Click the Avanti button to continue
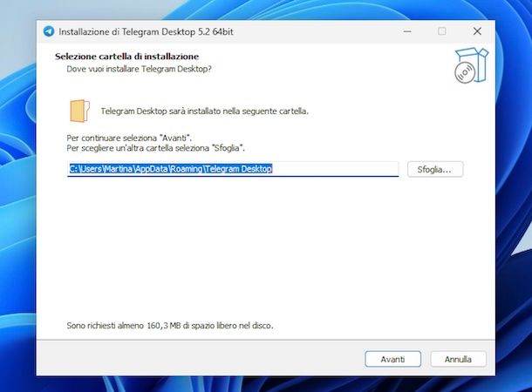The image size is (532, 392). coord(392,359)
